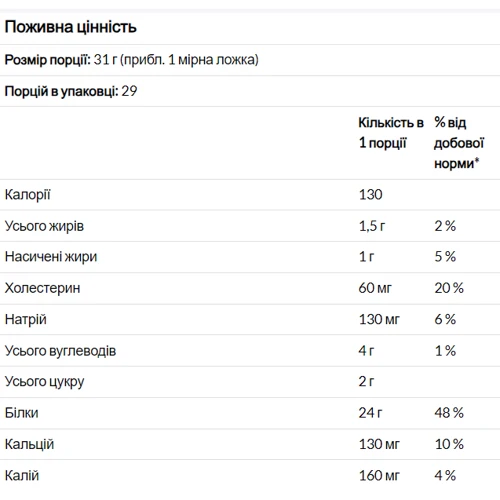Select the 'Усього жирів' row label

[x=44, y=226]
